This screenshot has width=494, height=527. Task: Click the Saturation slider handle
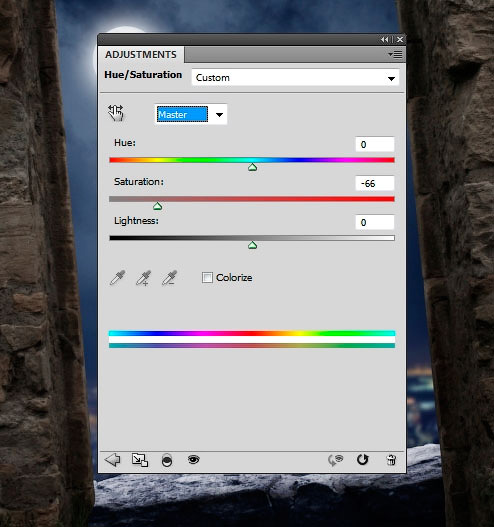tap(158, 206)
